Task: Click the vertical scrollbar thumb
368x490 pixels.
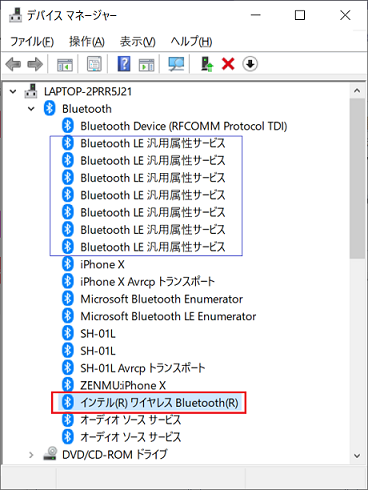Action: coord(357,178)
